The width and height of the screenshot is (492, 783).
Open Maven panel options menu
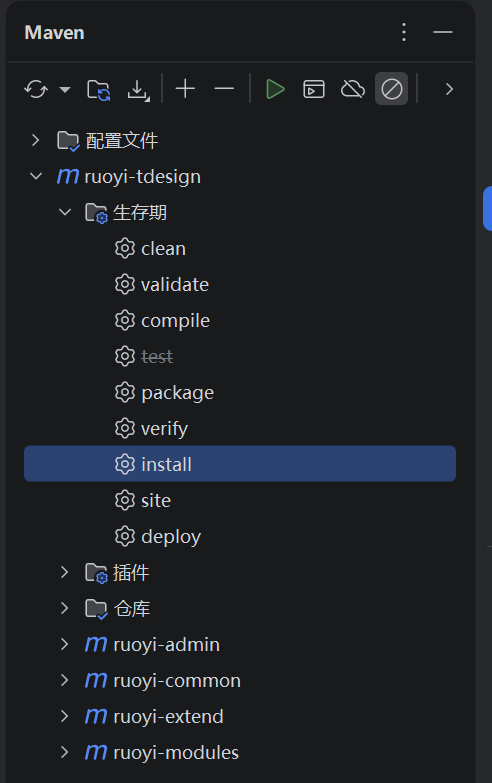[x=404, y=32]
